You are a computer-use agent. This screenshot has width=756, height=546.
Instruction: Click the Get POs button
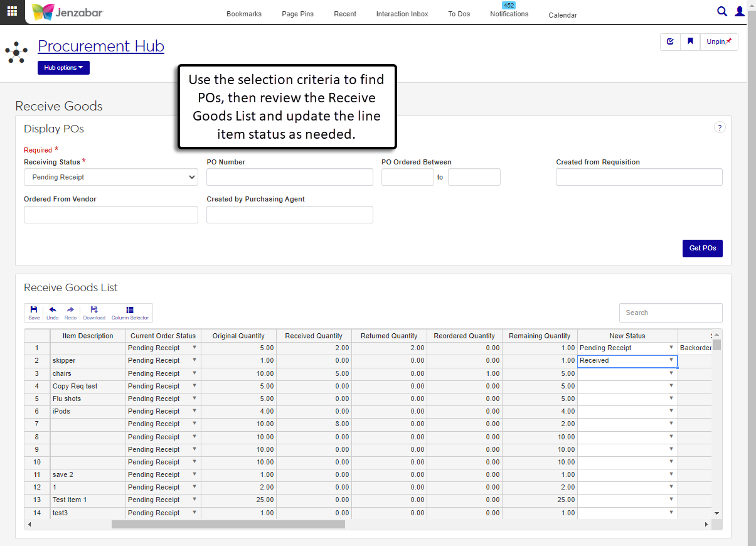point(702,248)
